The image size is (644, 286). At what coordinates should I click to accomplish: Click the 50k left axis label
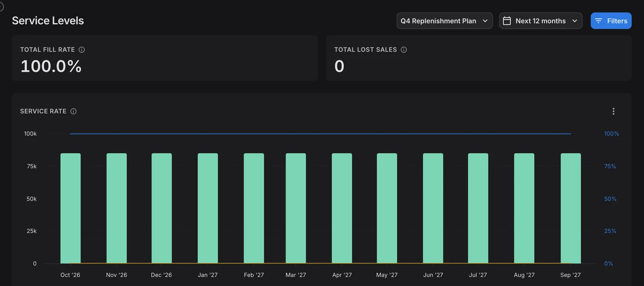[32, 199]
